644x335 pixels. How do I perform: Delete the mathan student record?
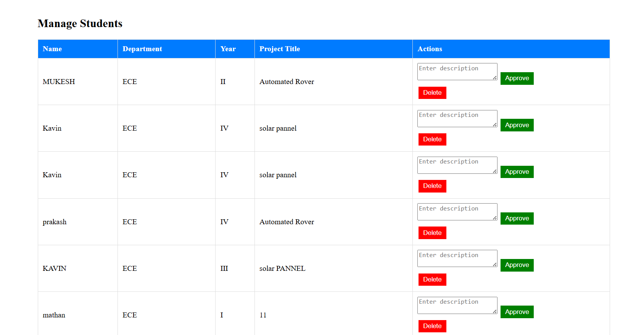[432, 326]
